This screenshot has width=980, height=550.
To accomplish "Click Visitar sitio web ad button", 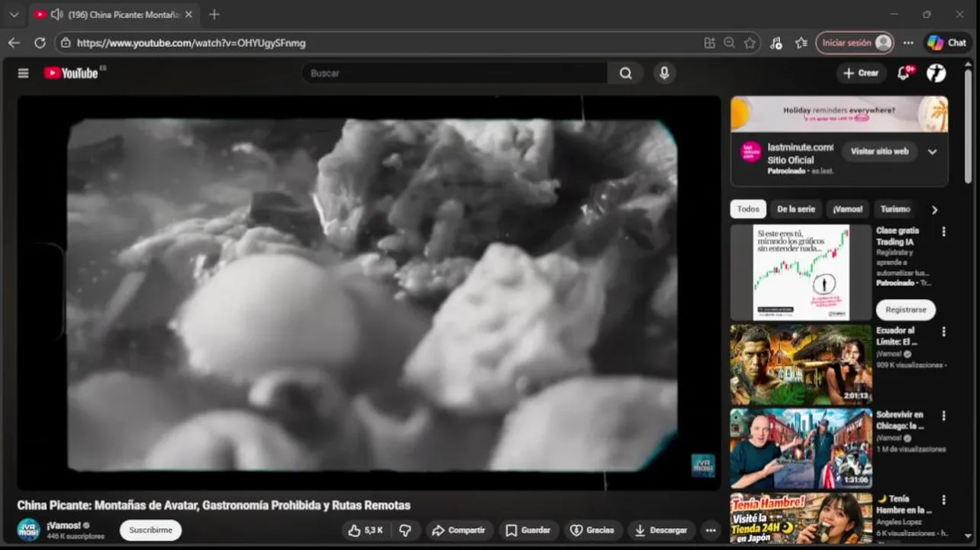I will (879, 151).
